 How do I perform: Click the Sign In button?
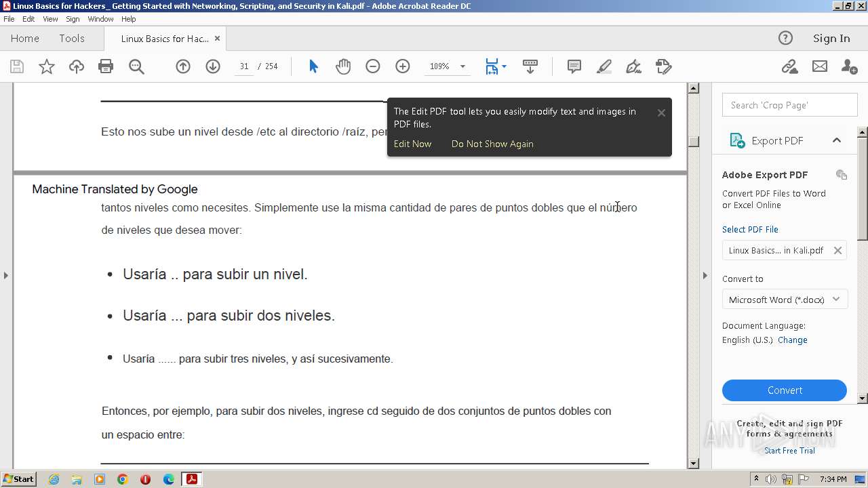831,39
